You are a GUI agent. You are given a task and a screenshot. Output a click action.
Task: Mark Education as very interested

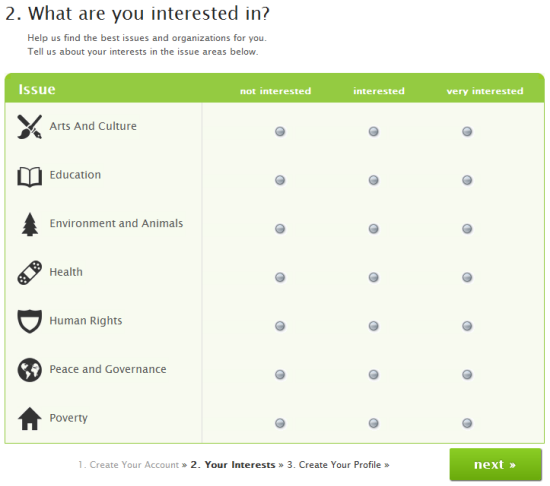[x=467, y=180]
